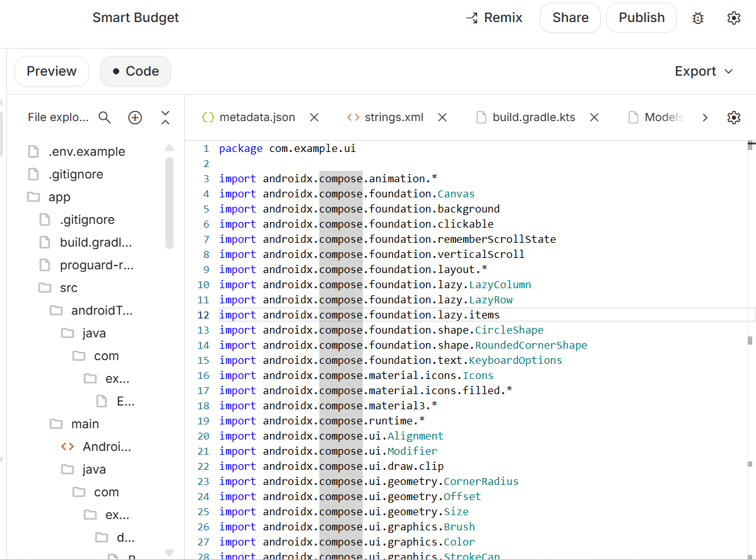Click the metadata.json braces icon
Image resolution: width=756 pixels, height=560 pixels.
point(208,117)
